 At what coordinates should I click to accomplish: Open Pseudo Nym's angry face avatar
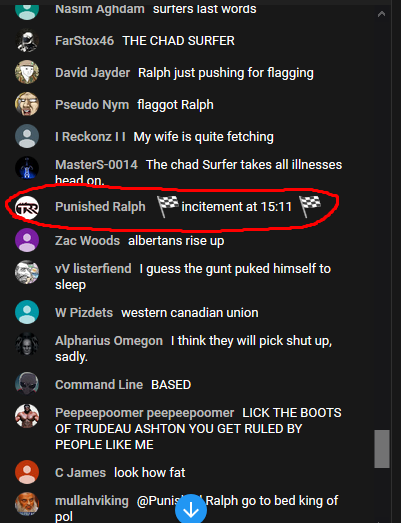27,104
